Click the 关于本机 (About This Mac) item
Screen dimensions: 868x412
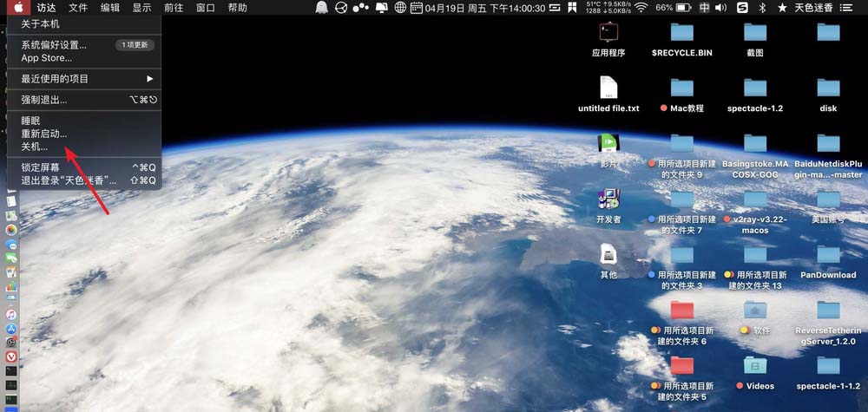coord(41,23)
